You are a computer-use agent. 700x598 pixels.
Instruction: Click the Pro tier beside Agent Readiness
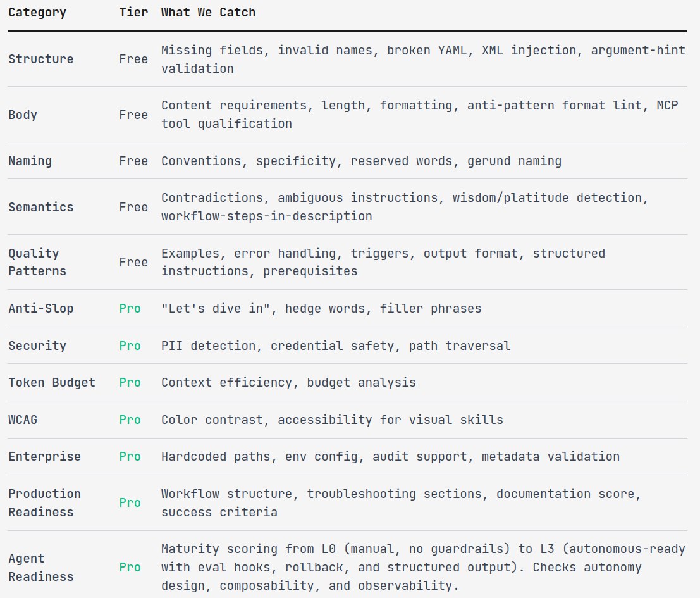[x=130, y=567]
